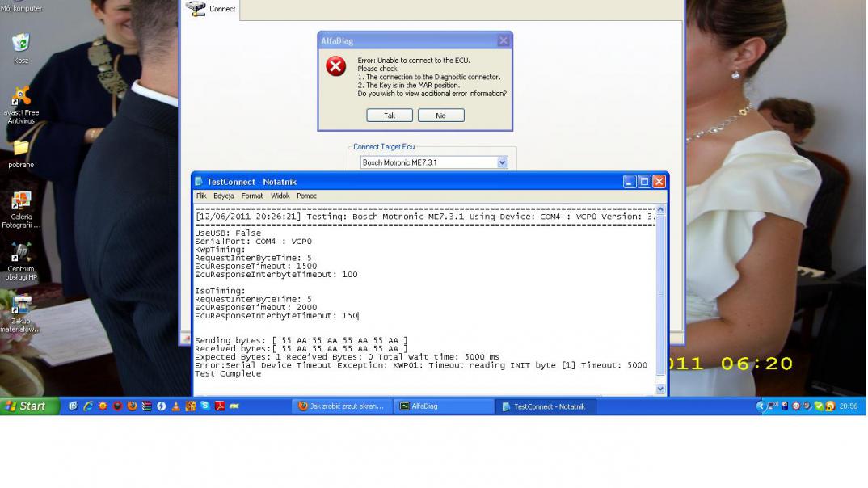Click the Notatnik scrollbar down arrow

660,389
